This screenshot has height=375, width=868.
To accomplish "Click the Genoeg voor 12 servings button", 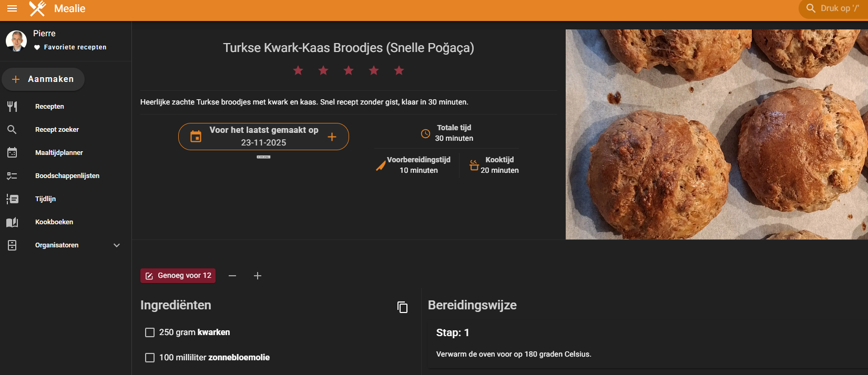I will coord(178,276).
